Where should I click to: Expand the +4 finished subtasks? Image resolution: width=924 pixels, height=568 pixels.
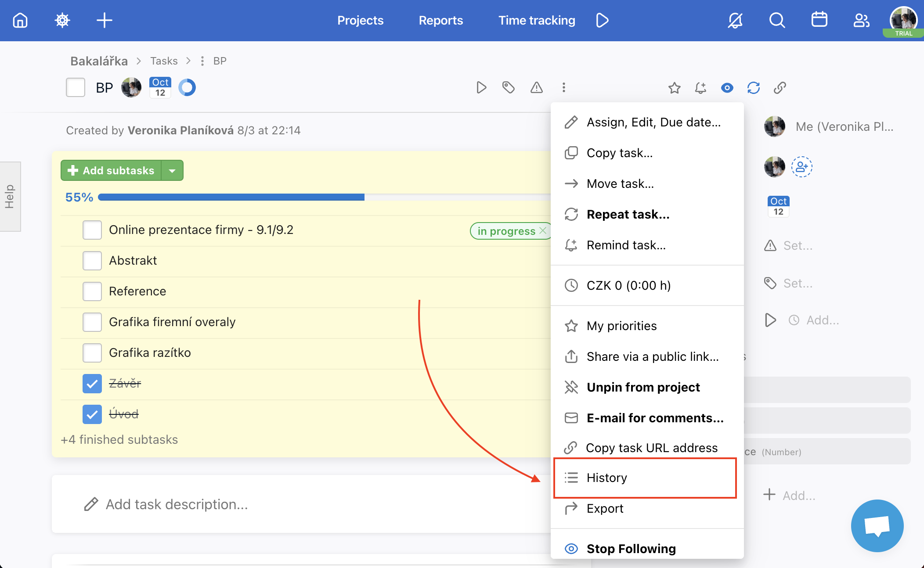click(x=119, y=440)
